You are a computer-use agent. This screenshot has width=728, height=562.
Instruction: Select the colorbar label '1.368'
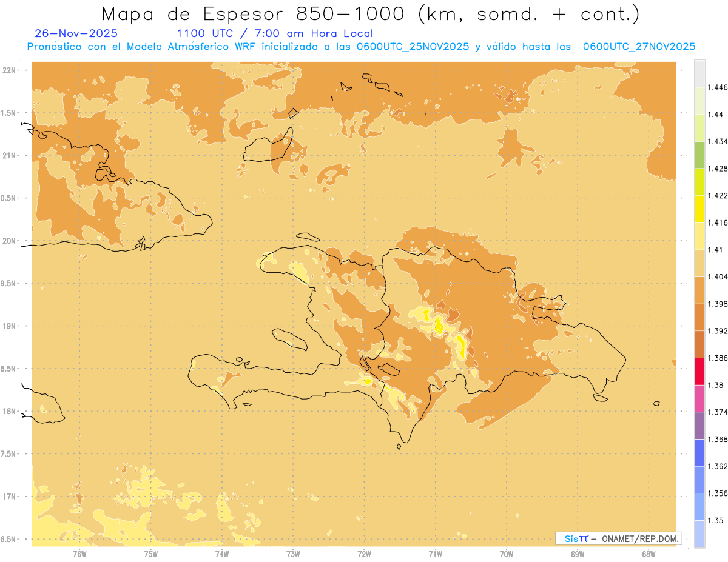(x=717, y=440)
